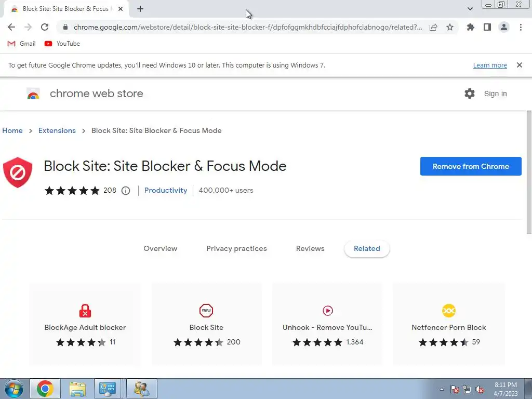532x399 pixels.
Task: Open BlockAge Adult blocker padlock icon
Action: (85, 311)
